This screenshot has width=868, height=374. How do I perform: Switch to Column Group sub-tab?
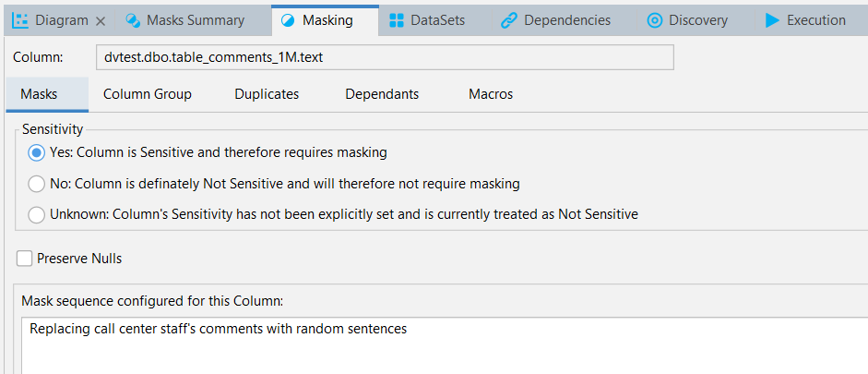click(148, 94)
